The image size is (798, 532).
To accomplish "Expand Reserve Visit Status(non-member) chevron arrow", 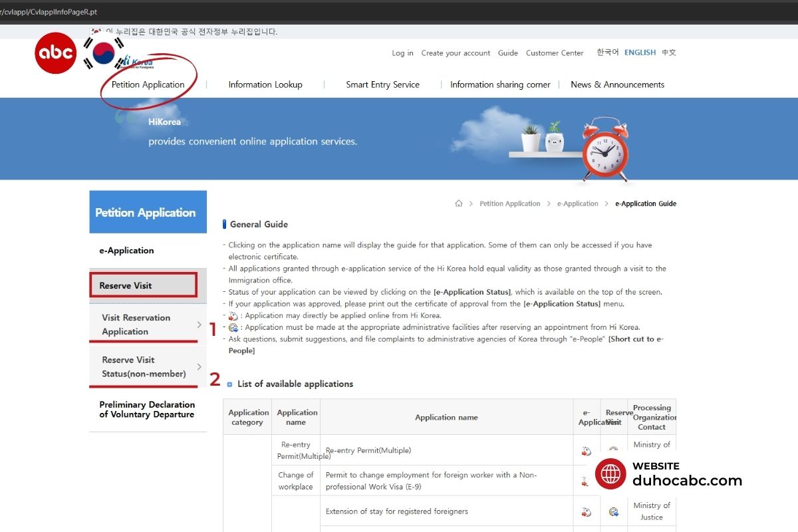I will [x=199, y=366].
